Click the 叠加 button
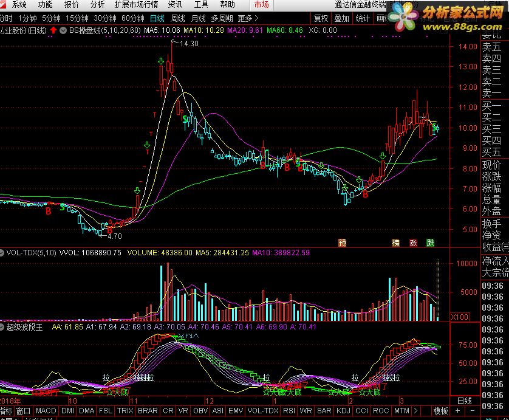The height and width of the screenshot is (420, 509). pos(341,18)
